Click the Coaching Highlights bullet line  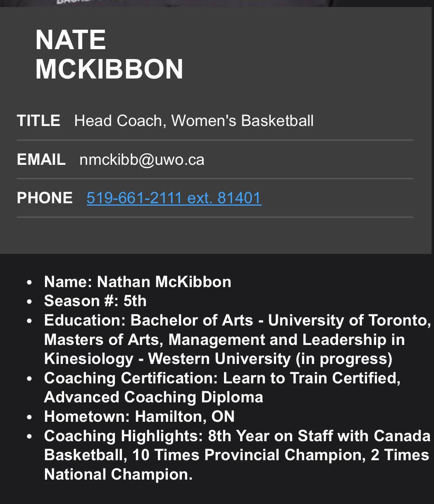pyautogui.click(x=237, y=436)
